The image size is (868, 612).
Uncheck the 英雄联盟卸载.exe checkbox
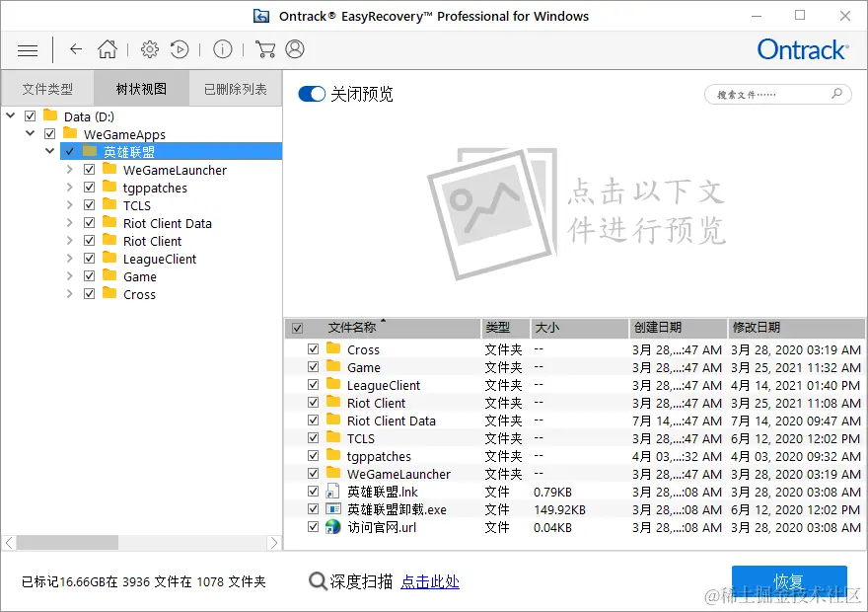314,509
